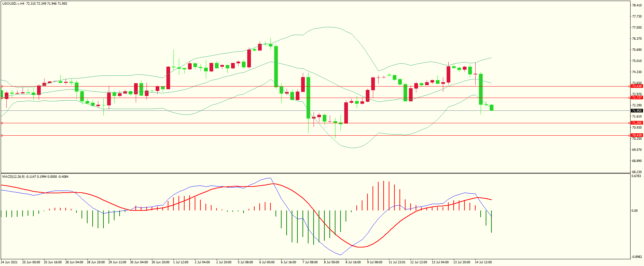The height and width of the screenshot is (266, 644).
Task: Click the 0.00 value on the MACD scale
Action: pos(635,211)
